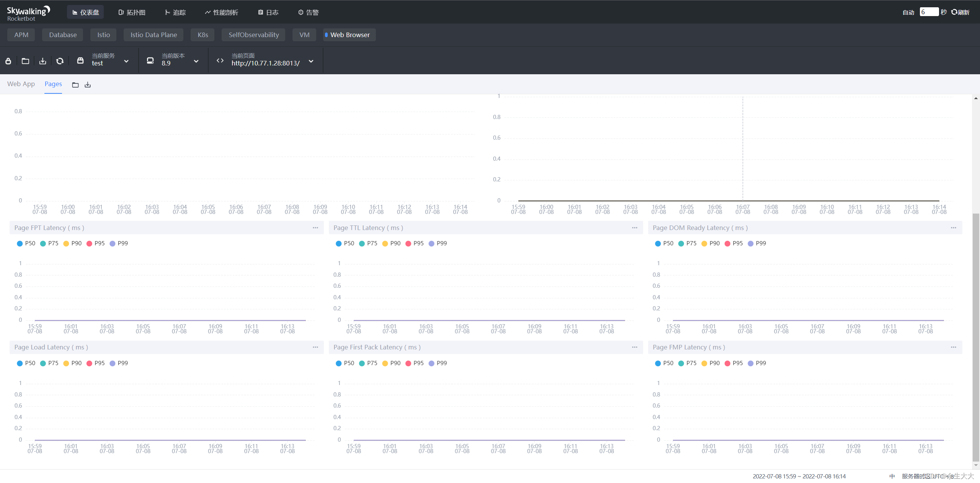Screen dimensions: 980x483
Task: Select the K8s dashboard button
Action: (203, 35)
